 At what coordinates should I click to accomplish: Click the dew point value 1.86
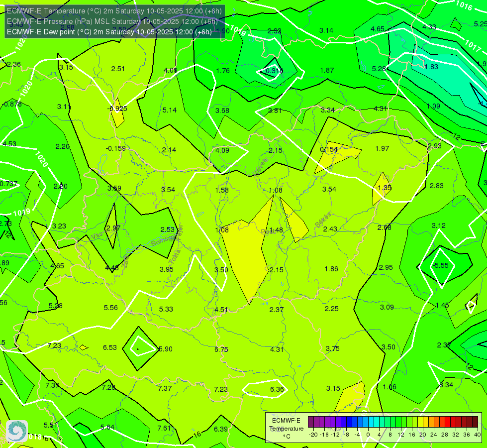pyautogui.click(x=331, y=269)
